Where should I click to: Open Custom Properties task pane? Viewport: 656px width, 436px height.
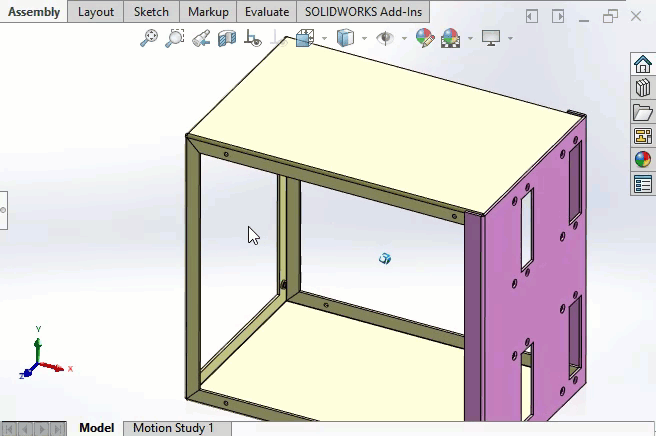tap(642, 184)
